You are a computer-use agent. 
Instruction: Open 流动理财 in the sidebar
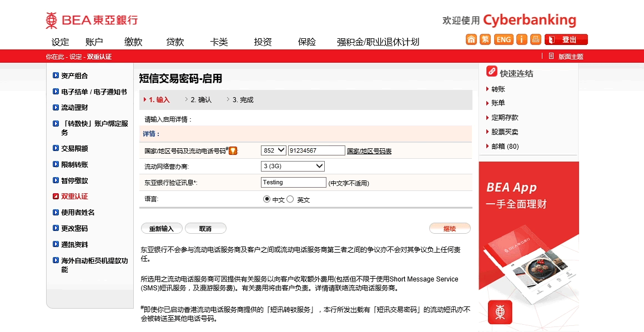pyautogui.click(x=74, y=108)
